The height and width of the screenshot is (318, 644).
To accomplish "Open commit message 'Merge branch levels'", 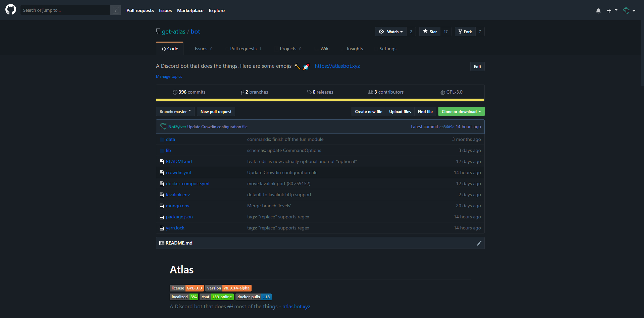I will tap(269, 206).
